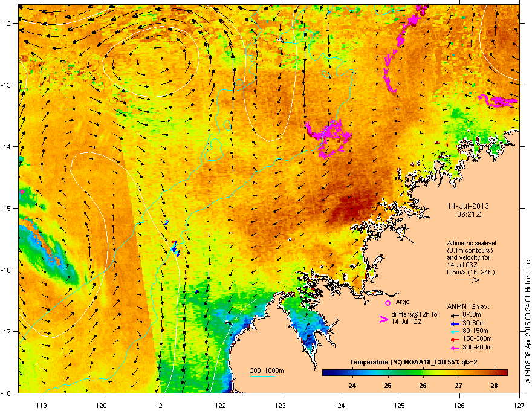The height and width of the screenshot is (411, 532).
Task: Click latitude axis label '-18'
Action: [x=7, y=393]
